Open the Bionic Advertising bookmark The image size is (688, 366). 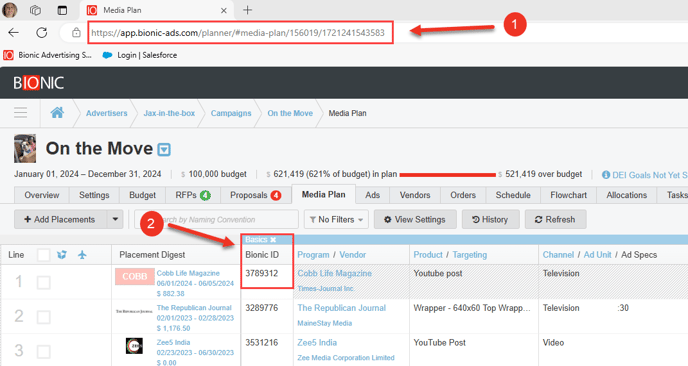click(x=47, y=55)
